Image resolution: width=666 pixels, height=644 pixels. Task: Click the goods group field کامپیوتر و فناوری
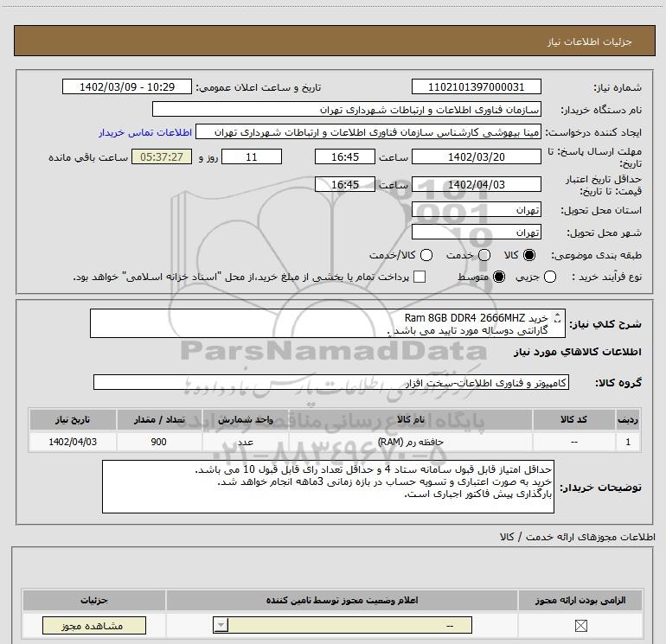point(331,382)
